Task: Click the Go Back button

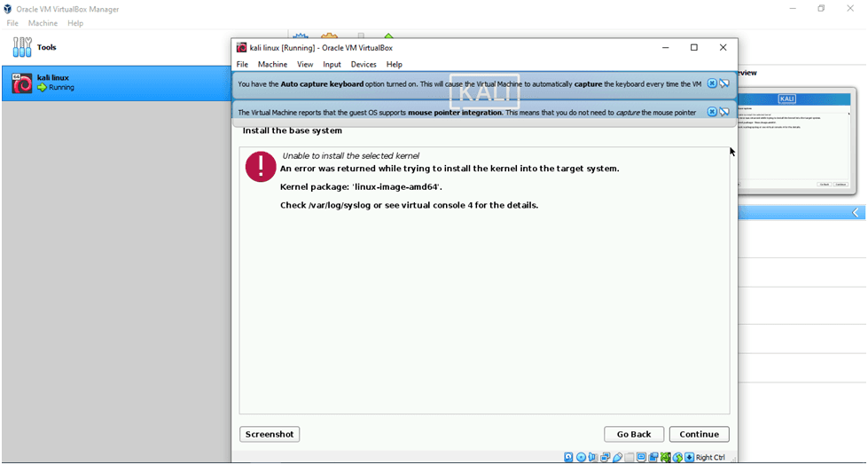Action: click(634, 434)
